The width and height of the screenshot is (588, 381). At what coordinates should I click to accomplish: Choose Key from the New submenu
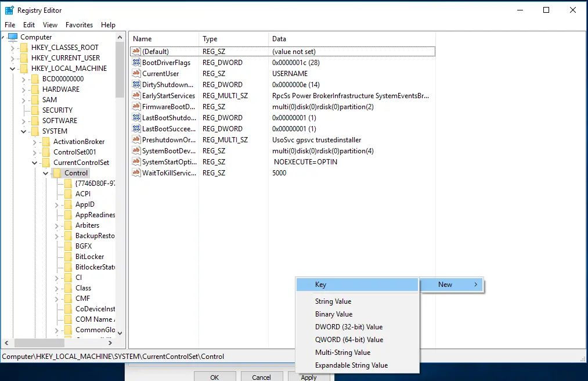pos(358,285)
